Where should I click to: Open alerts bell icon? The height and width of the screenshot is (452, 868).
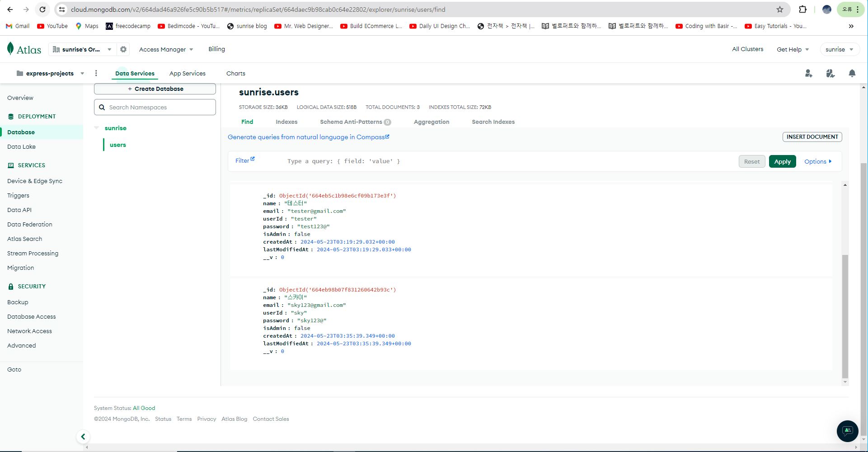click(852, 73)
